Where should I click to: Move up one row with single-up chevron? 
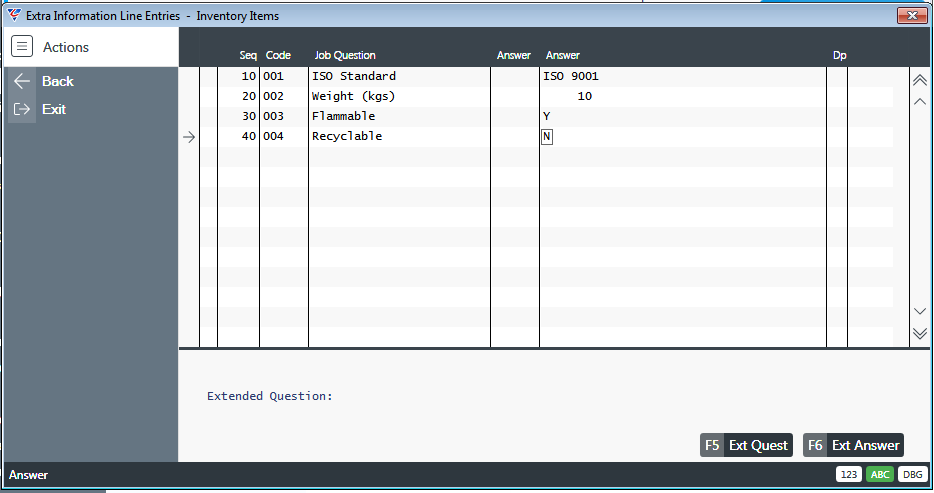[x=920, y=101]
